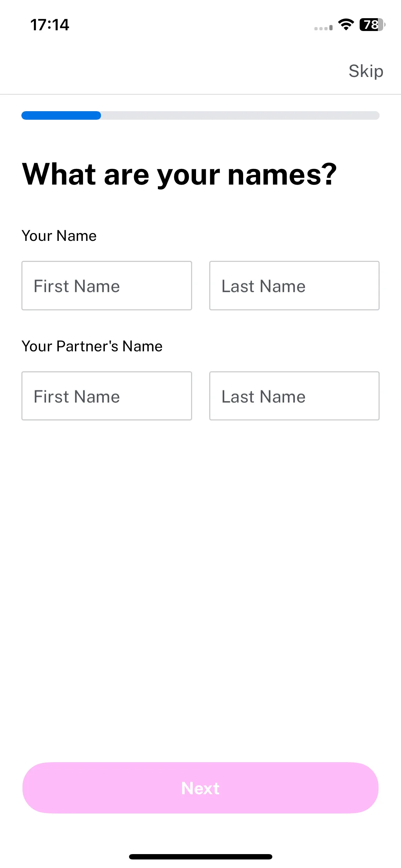Tap the battery level icon showing 78

pyautogui.click(x=372, y=25)
